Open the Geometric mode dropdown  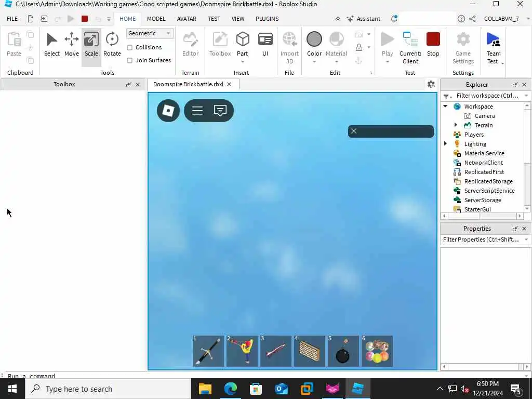tap(149, 33)
